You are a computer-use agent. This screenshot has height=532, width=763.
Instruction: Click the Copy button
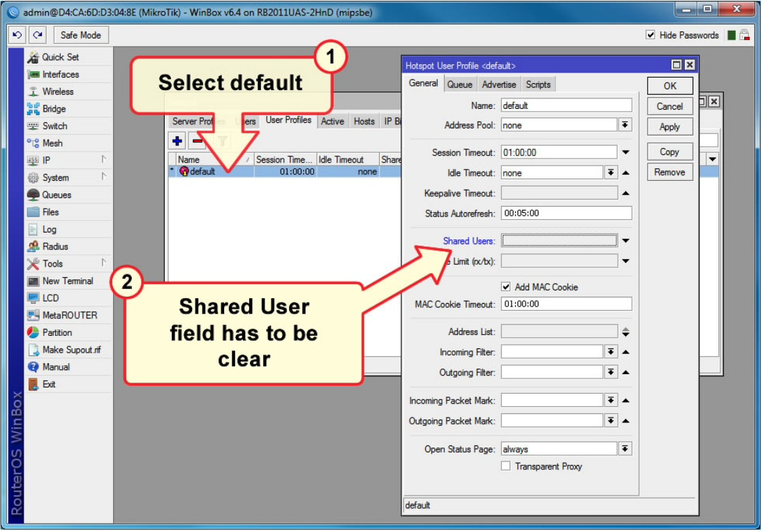[x=669, y=152]
